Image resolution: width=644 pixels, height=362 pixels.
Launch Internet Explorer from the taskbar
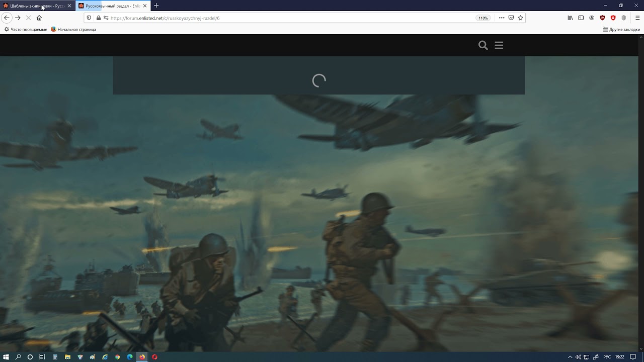pos(105,357)
